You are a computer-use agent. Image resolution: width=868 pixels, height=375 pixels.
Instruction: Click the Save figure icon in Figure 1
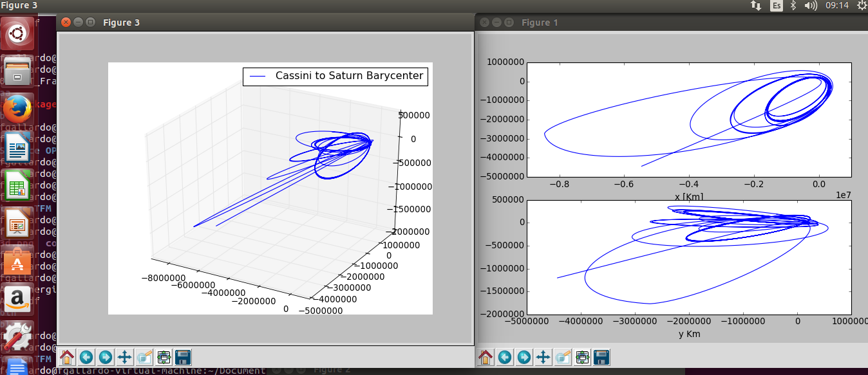(x=601, y=357)
